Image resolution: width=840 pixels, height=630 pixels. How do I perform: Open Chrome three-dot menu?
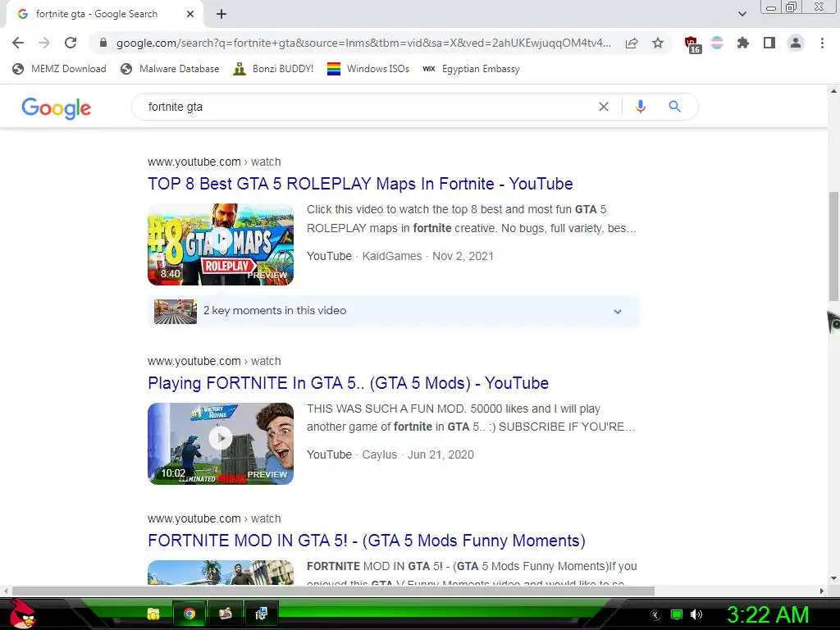pyautogui.click(x=822, y=43)
